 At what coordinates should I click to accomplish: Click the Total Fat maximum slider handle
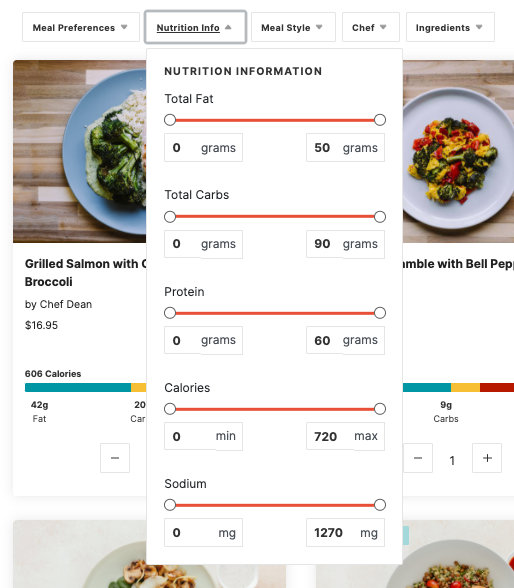click(380, 120)
